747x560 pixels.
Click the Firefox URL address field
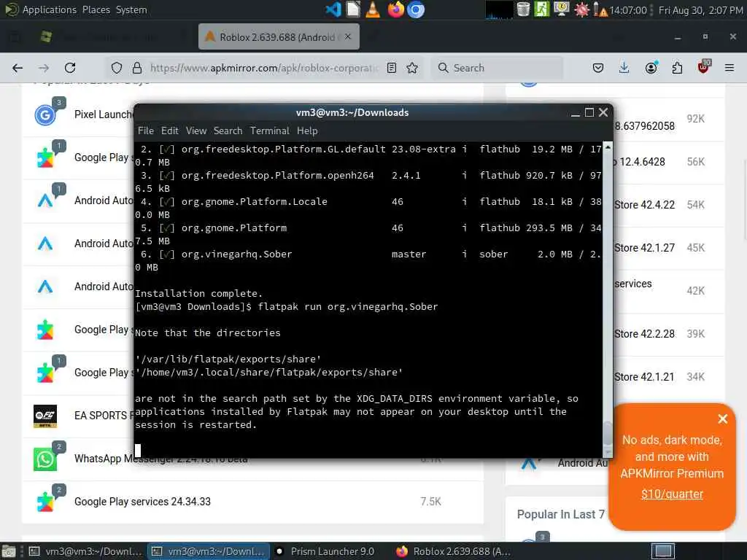click(x=264, y=68)
